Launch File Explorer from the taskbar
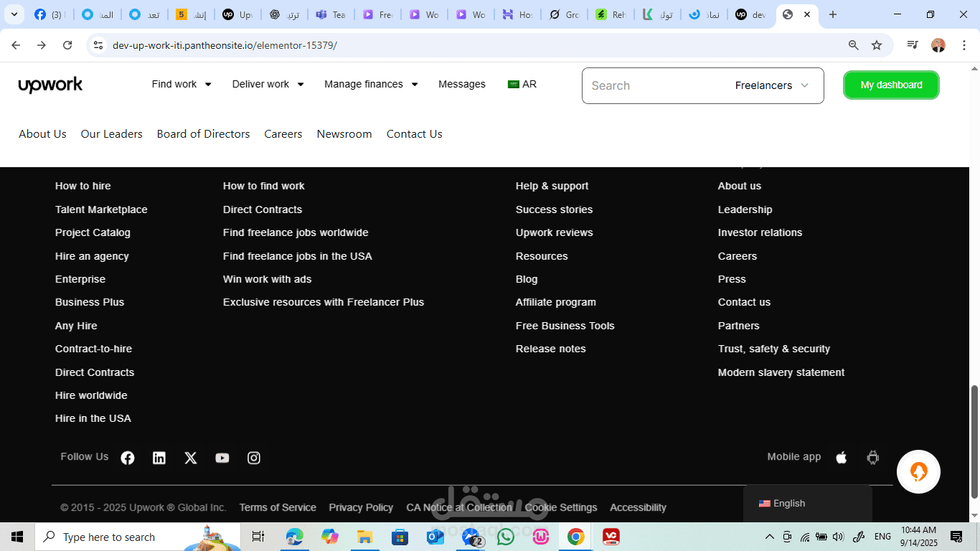The width and height of the screenshot is (980, 551). [x=365, y=537]
